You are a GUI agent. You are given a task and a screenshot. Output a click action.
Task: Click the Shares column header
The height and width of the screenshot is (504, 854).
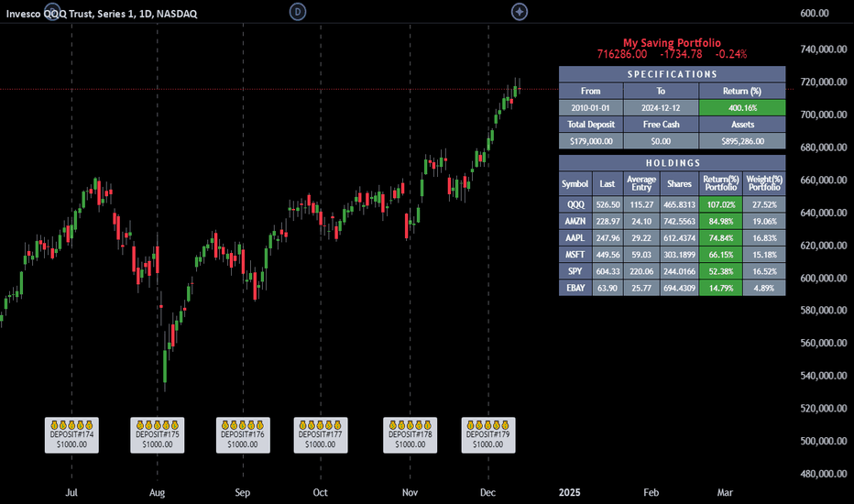tap(679, 183)
